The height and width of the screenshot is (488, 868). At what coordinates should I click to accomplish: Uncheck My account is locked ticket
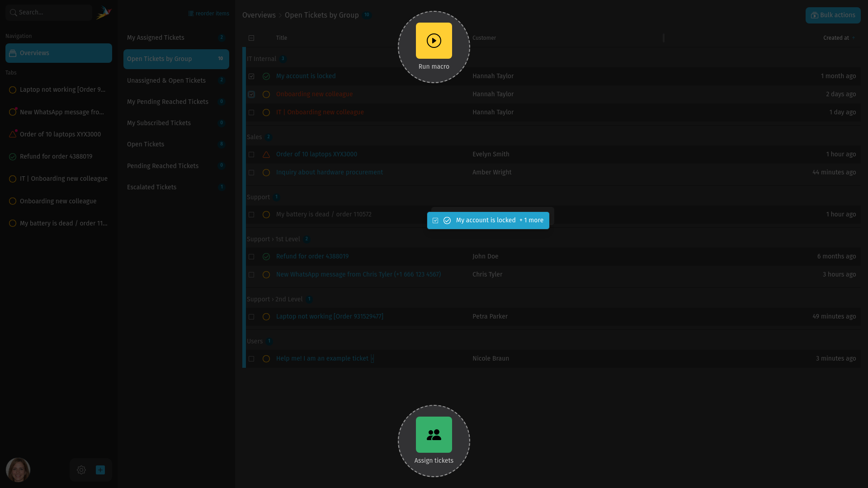[251, 76]
